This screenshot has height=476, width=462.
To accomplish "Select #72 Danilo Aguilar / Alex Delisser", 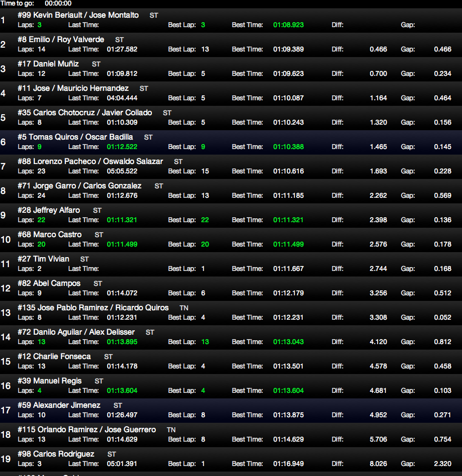I will point(76,332).
